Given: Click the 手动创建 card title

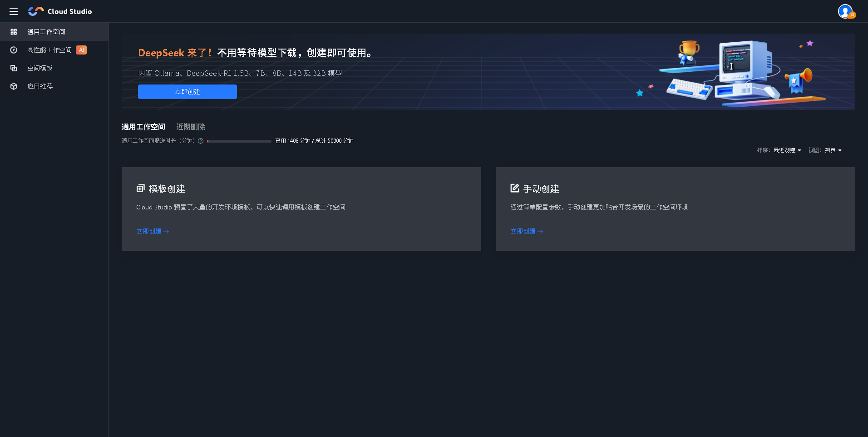Looking at the screenshot, I should click(x=541, y=189).
